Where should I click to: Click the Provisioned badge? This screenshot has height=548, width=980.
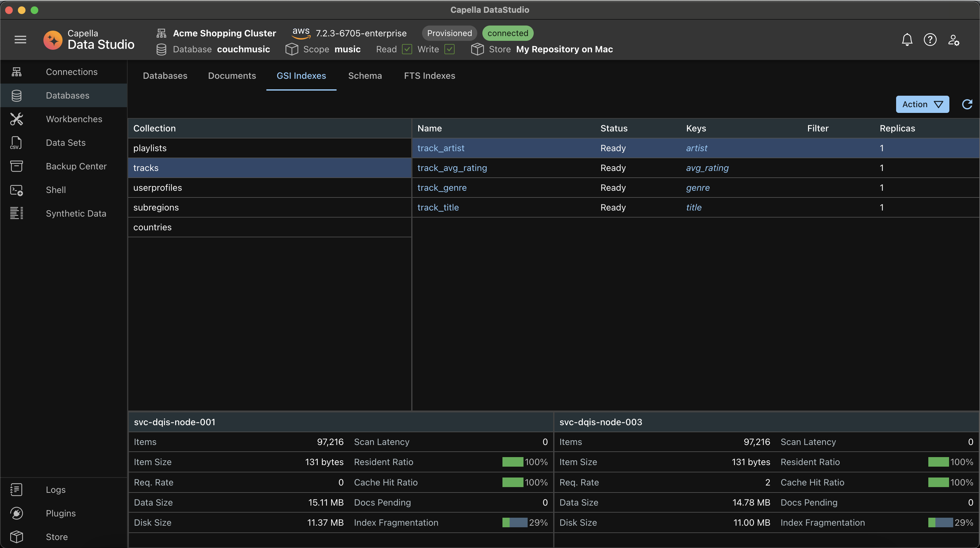point(449,33)
